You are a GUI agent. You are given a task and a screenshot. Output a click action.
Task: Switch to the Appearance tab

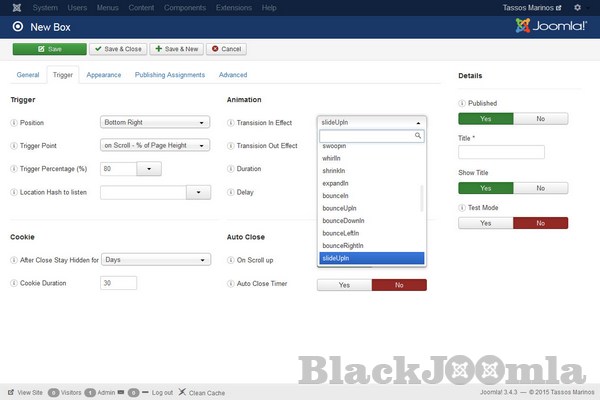103,75
